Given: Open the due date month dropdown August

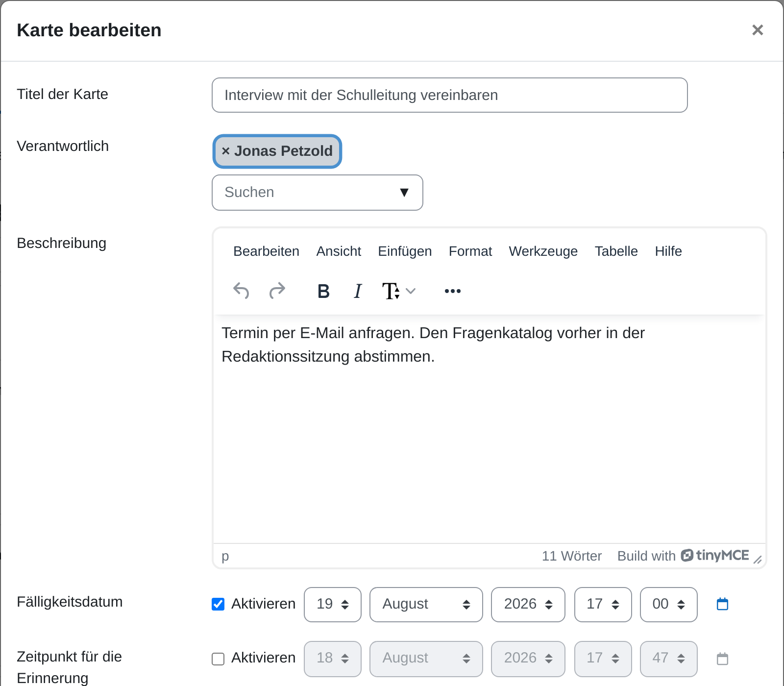Looking at the screenshot, I should click(426, 605).
